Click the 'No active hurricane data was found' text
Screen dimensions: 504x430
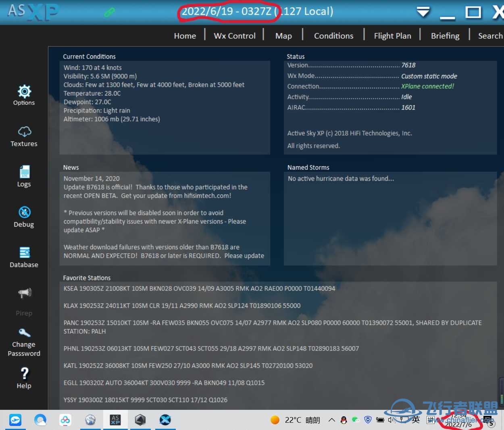click(x=341, y=179)
